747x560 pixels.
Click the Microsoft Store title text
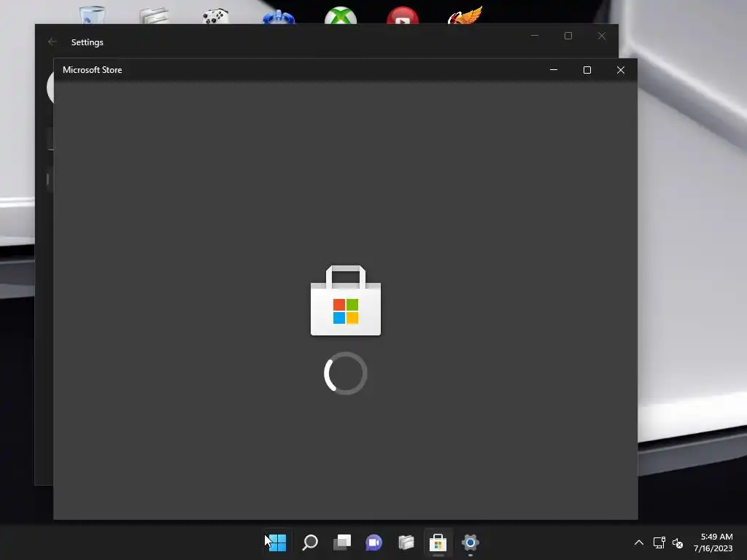coord(93,70)
